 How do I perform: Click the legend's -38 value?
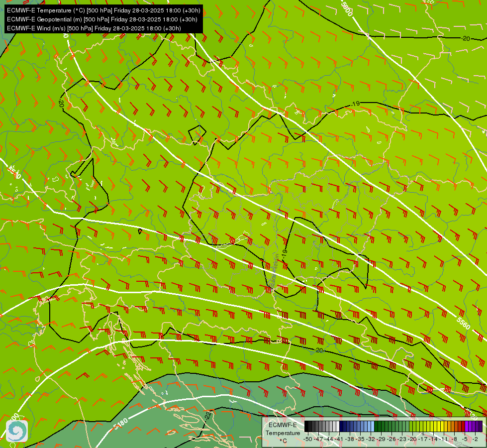tap(350, 440)
